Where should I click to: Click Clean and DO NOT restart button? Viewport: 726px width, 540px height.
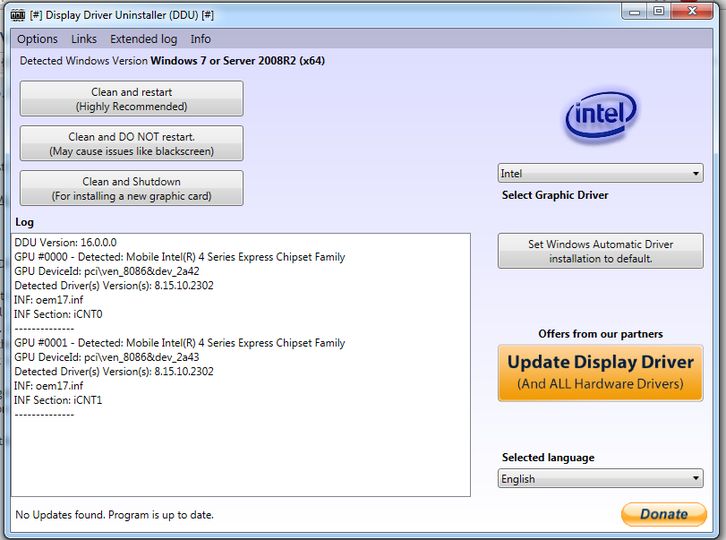coord(131,144)
